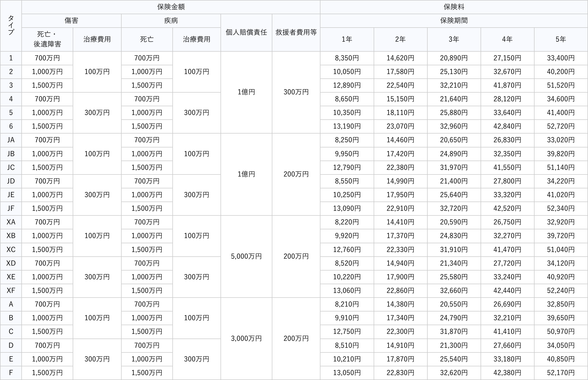This screenshot has height=380, width=588.
Task: Select the 5年 period column header
Action: [561, 39]
